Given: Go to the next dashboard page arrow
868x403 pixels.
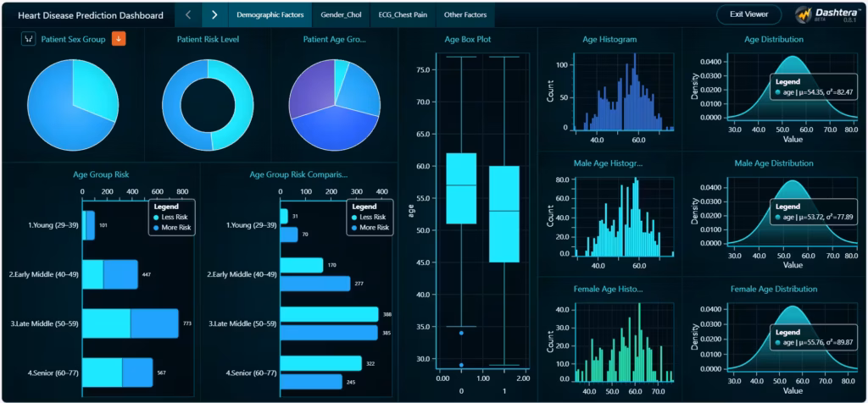Looking at the screenshot, I should click(214, 14).
